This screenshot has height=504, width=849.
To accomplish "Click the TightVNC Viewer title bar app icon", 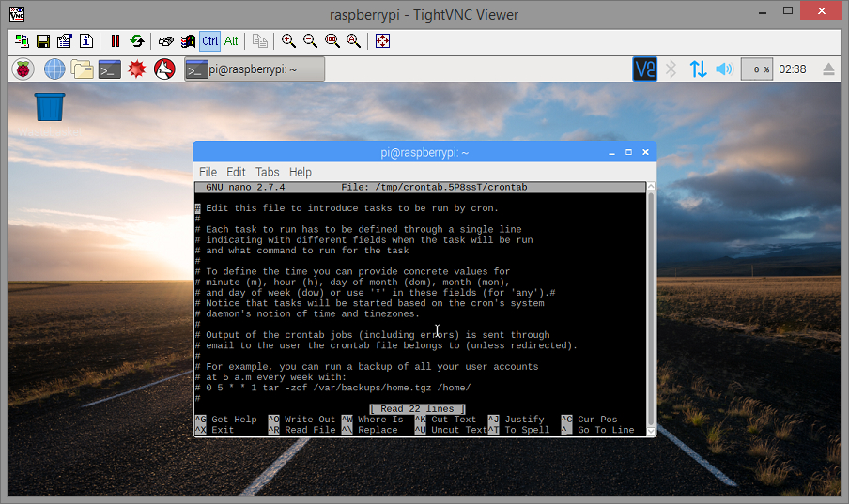I will click(x=17, y=14).
